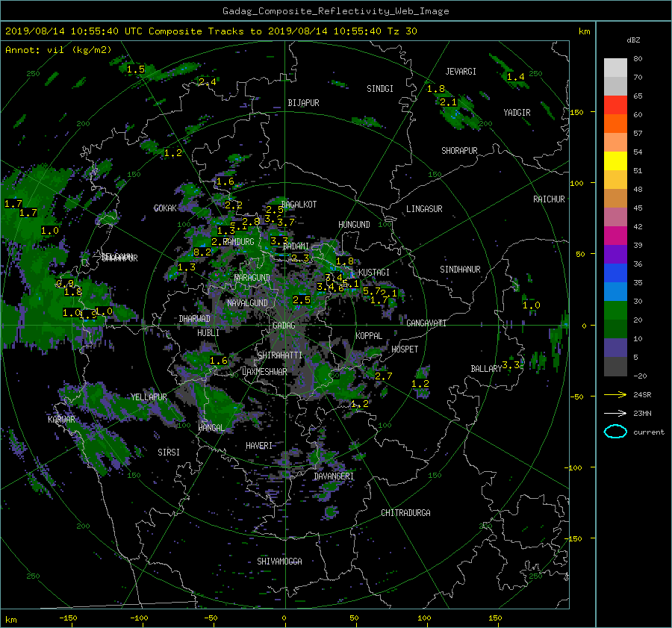Click the -100 km mark on bottom axis
Screen dimensions: 672x628
point(139,618)
